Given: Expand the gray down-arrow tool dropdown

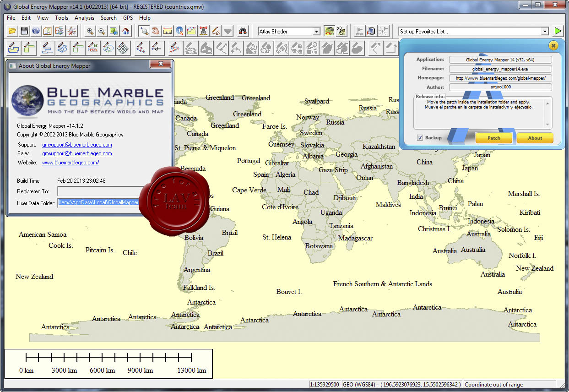Looking at the screenshot, I should [228, 31].
